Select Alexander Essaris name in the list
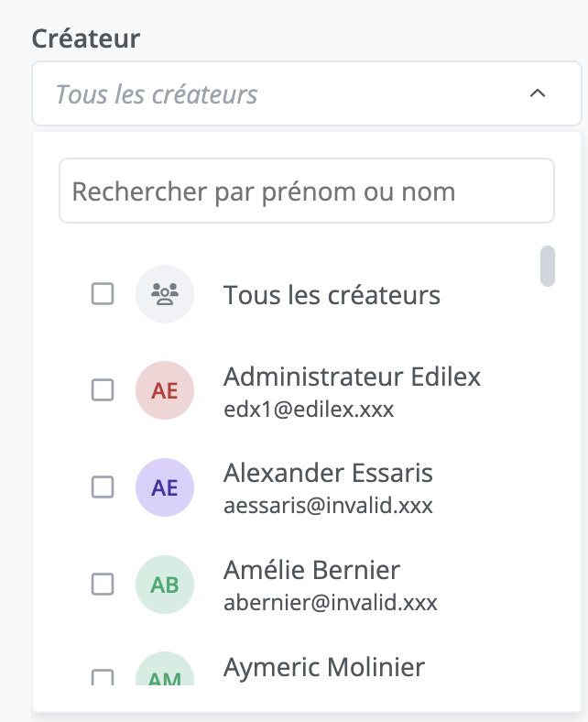This screenshot has height=722, width=588. (328, 473)
